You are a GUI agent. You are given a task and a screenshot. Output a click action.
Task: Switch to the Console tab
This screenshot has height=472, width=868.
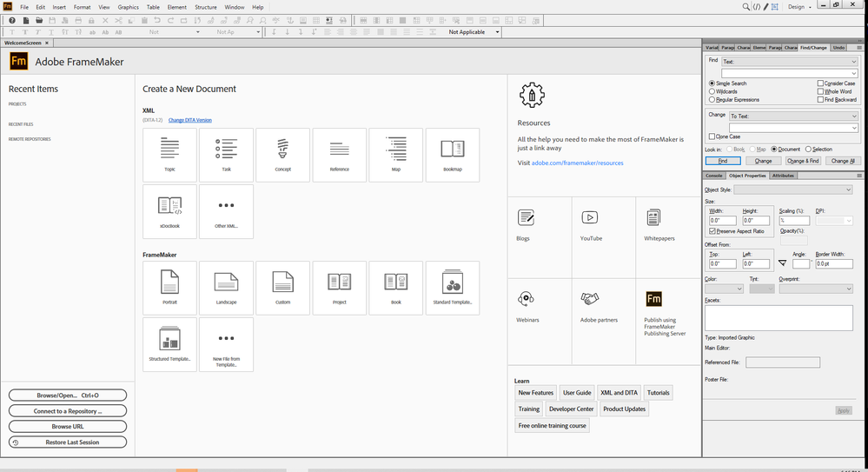[713, 176]
